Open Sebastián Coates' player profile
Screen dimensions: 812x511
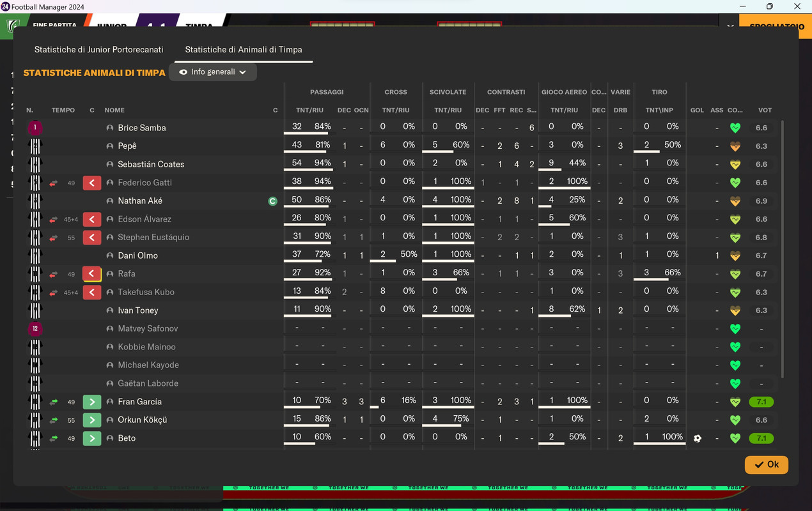point(151,164)
